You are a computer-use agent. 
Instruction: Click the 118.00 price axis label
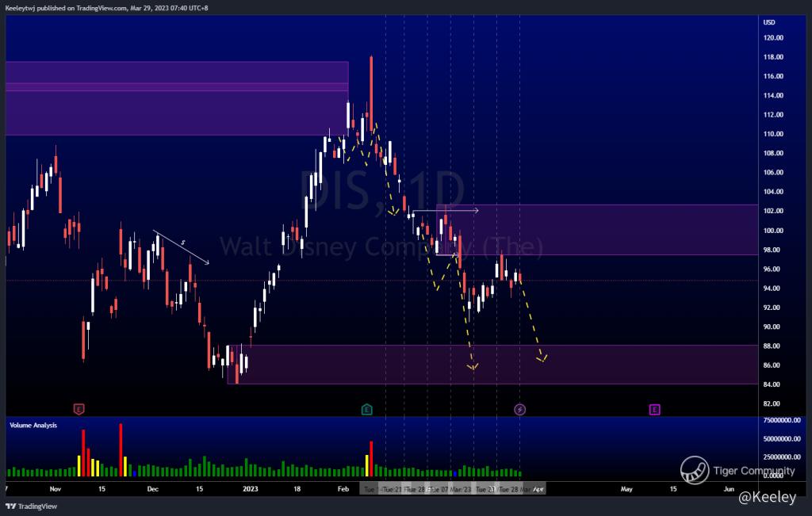tap(773, 57)
